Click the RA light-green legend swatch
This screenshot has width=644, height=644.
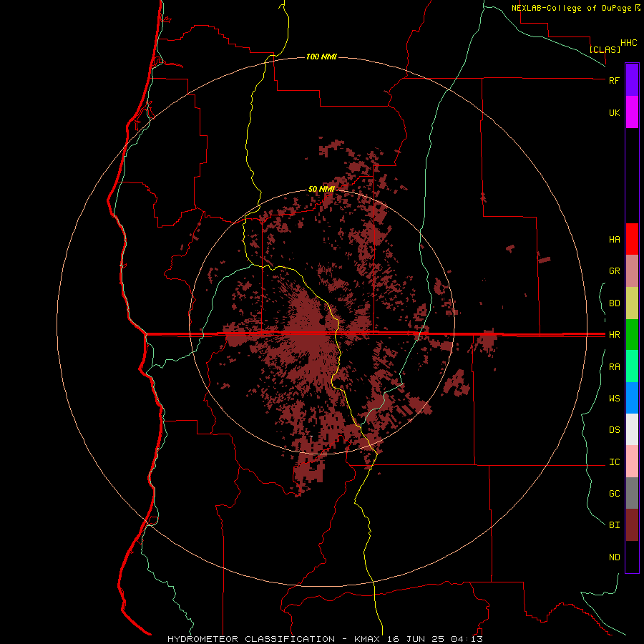(x=632, y=366)
